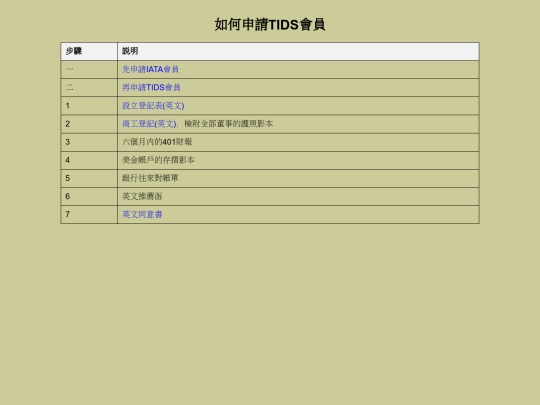The image size is (540, 405).
Task: Select the 六個月內的401財報 text
Action: click(157, 142)
